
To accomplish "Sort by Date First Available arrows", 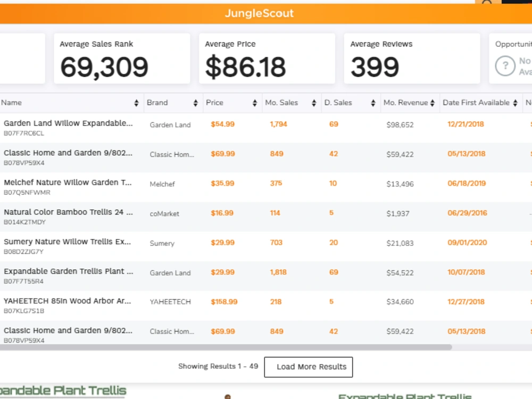I will tap(516, 103).
